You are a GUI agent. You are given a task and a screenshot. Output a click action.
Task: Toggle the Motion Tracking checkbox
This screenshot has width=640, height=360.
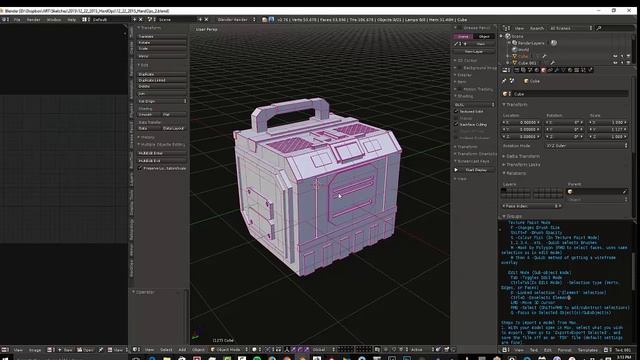[460, 89]
